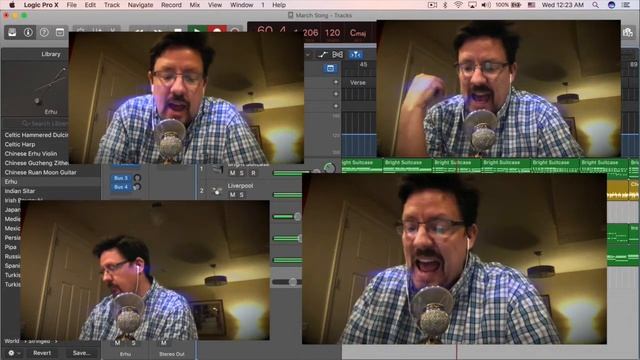
Task: Open the Wi-Fi status menu
Action: pyautogui.click(x=458, y=5)
